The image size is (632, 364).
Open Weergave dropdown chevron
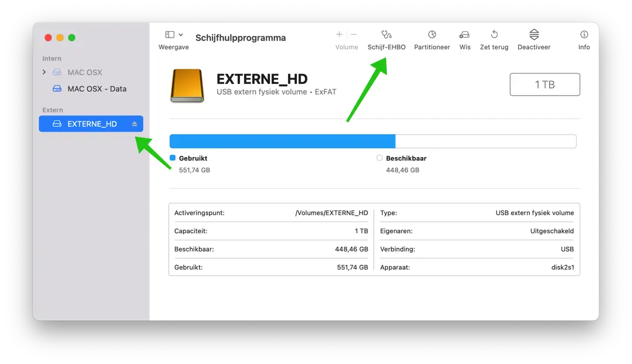point(181,35)
